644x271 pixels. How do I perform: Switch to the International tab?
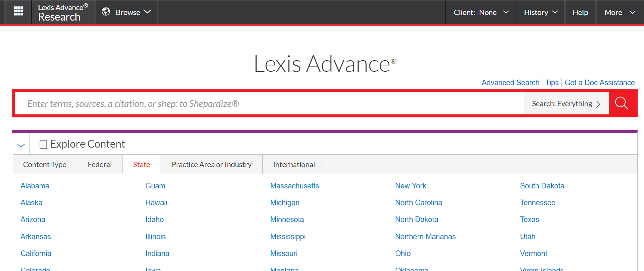point(294,164)
